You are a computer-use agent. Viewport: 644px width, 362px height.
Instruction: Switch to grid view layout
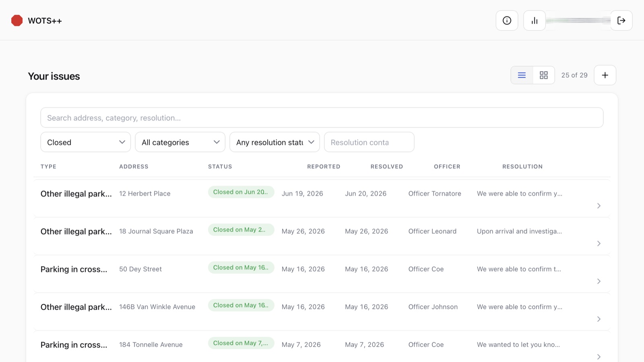(x=544, y=75)
